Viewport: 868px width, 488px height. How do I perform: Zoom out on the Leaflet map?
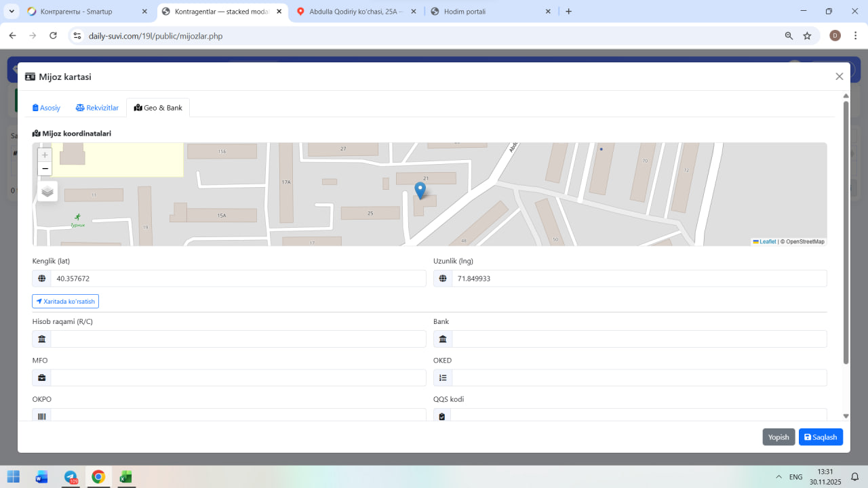(x=45, y=169)
